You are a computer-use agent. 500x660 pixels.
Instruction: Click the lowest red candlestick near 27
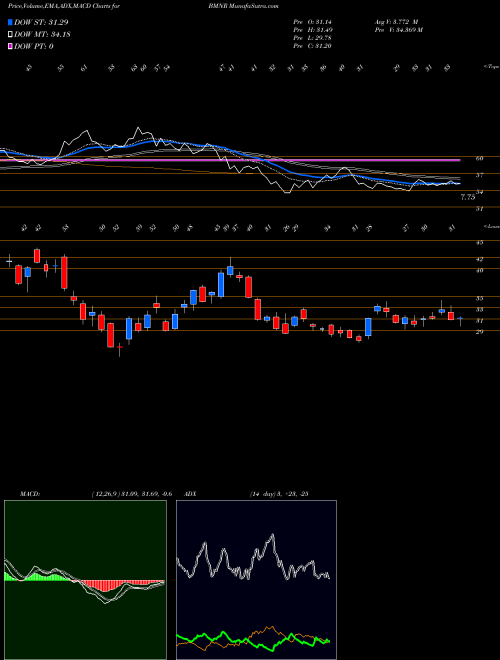click(120, 347)
